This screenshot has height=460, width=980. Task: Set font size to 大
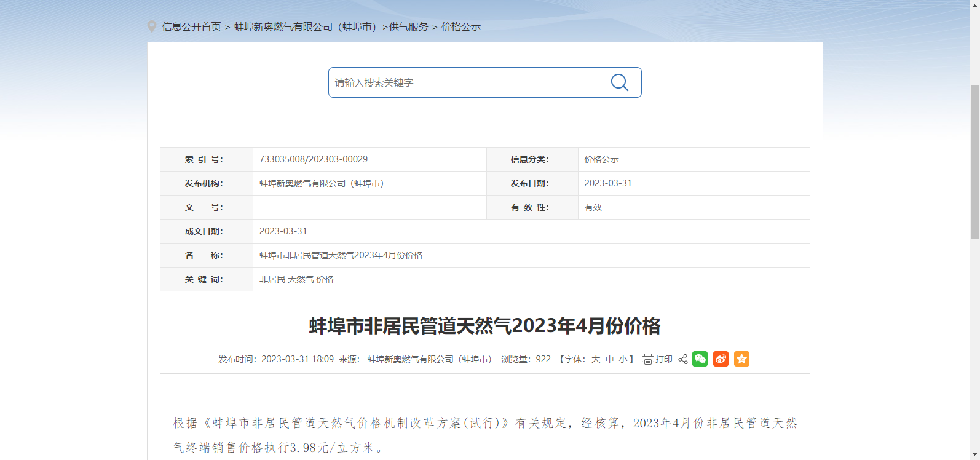(596, 359)
